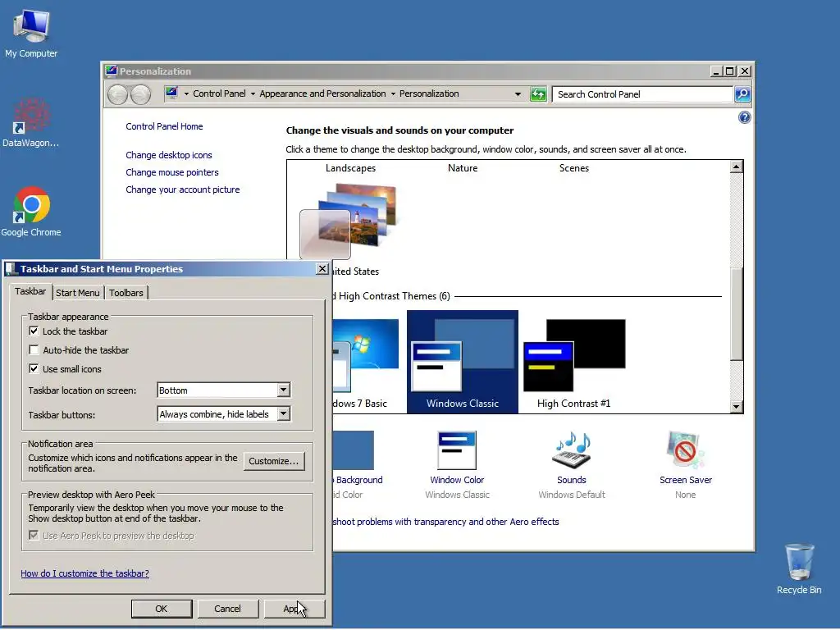This screenshot has height=630, width=840.
Task: Toggle the Lock the taskbar checkbox
Action: click(x=34, y=331)
